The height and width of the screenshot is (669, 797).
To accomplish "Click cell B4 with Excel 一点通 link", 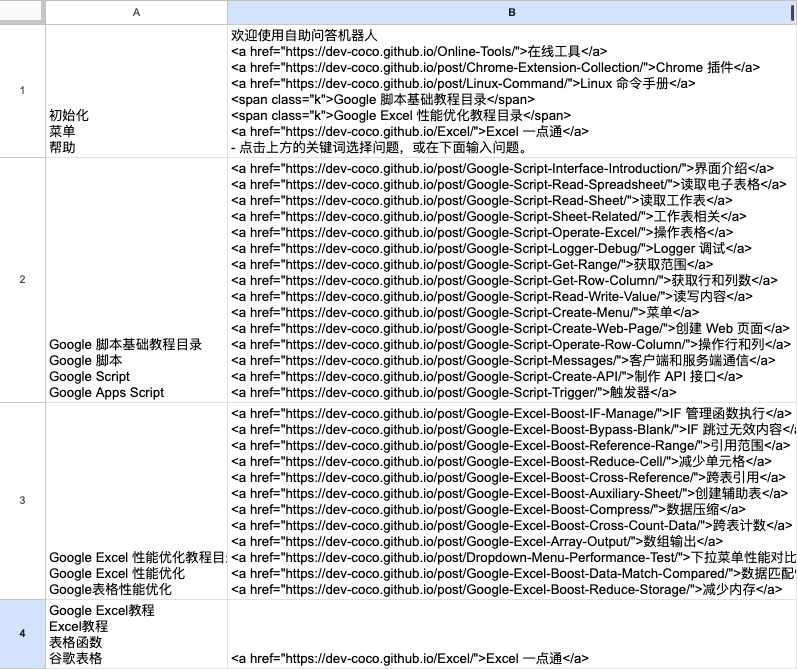I will pos(512,633).
